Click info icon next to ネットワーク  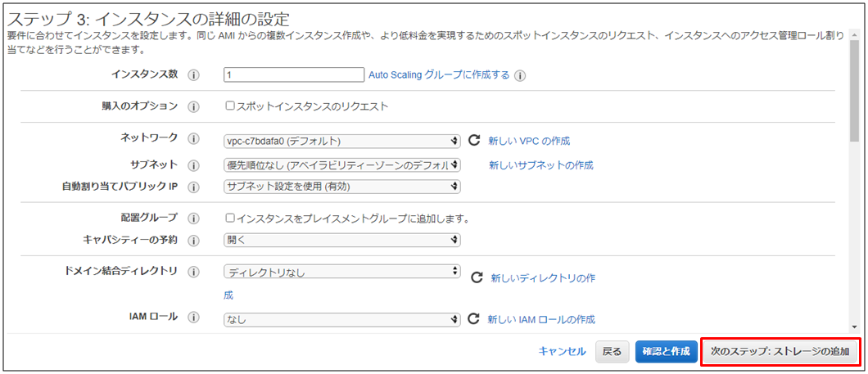(193, 139)
